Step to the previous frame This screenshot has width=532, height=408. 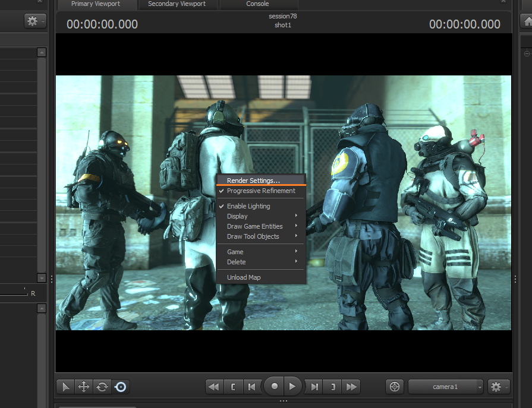[252, 387]
